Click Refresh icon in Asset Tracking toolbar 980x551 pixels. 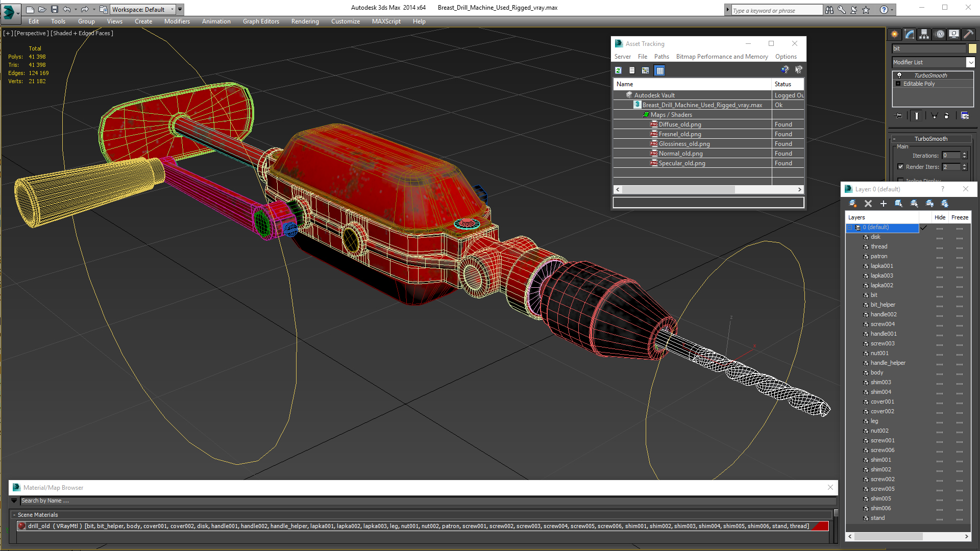click(x=619, y=70)
